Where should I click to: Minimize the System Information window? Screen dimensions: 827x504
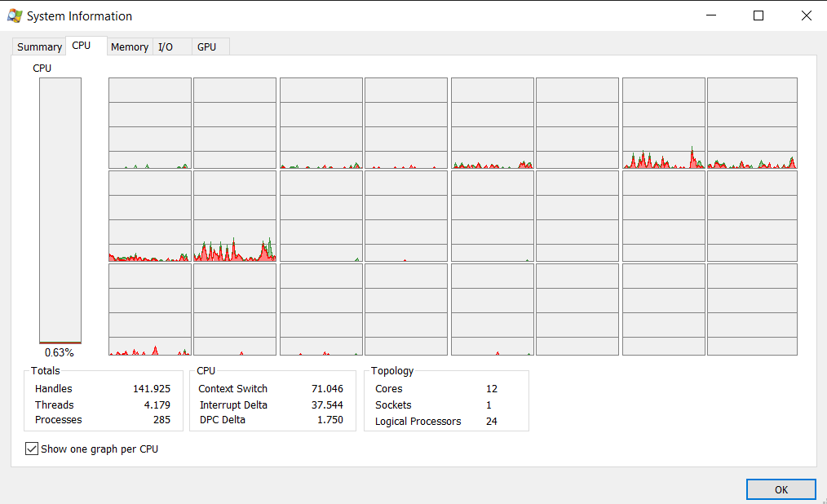pyautogui.click(x=711, y=15)
